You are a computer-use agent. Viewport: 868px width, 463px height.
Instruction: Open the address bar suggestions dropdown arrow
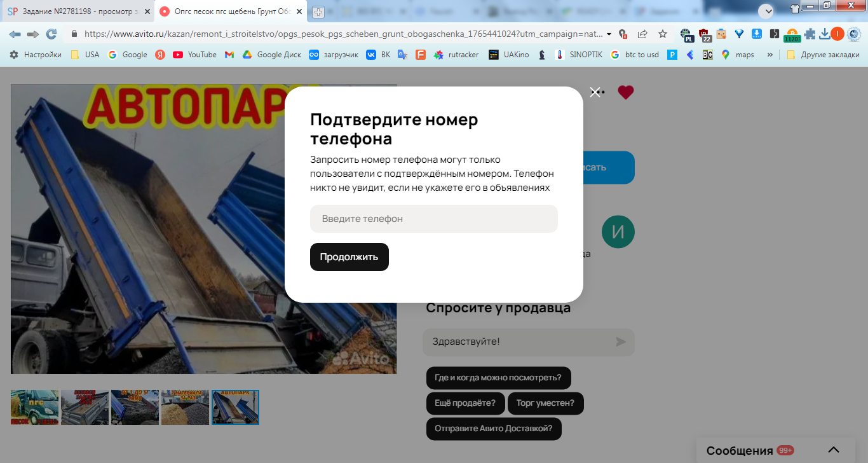coord(609,34)
